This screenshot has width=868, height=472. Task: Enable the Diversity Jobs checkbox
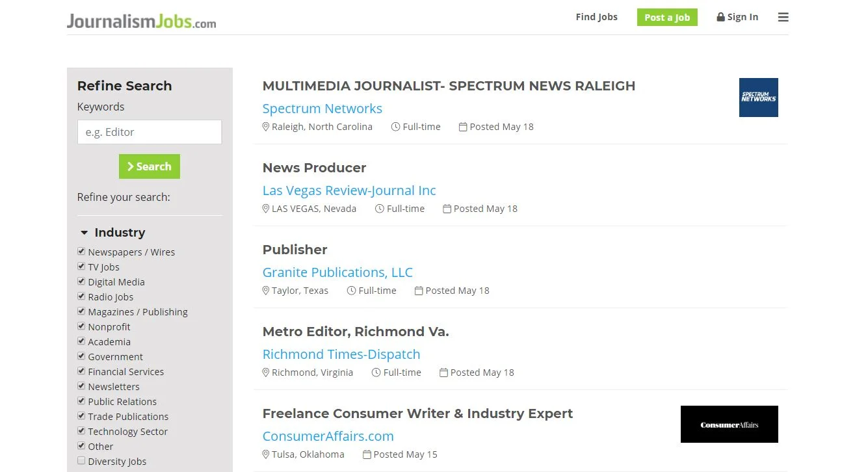(x=81, y=461)
